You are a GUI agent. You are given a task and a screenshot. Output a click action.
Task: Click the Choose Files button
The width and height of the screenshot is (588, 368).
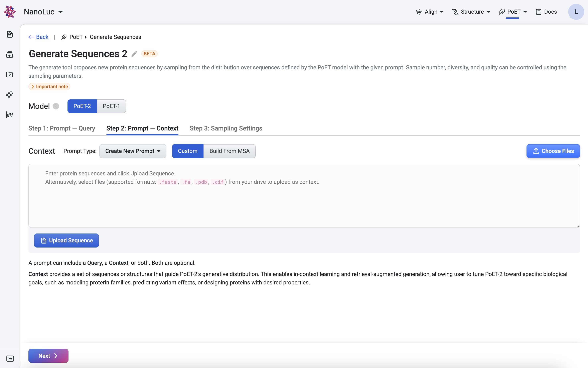coord(553,151)
